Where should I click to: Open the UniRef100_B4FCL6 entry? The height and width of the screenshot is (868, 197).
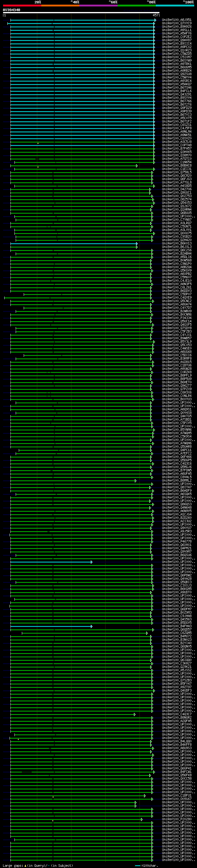click(176, 91)
